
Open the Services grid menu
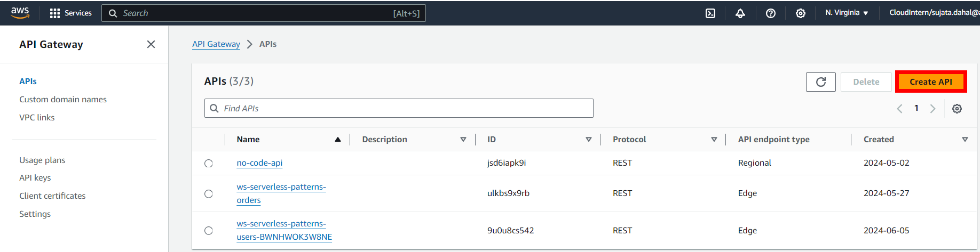coord(70,13)
